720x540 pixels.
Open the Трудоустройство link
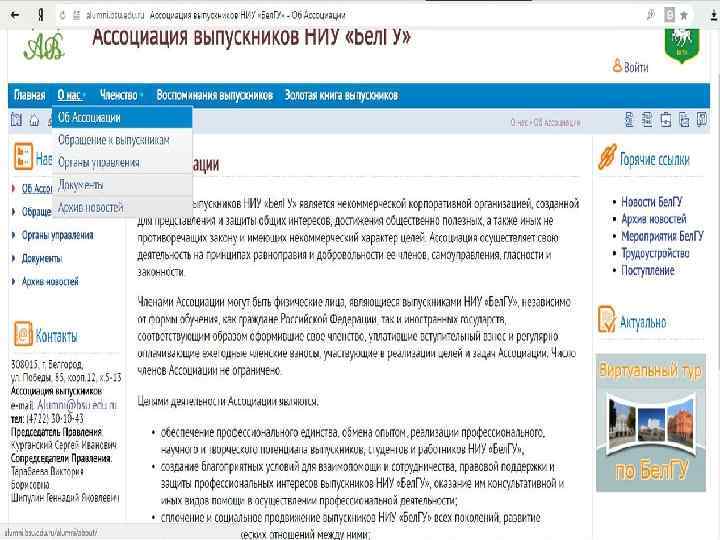point(655,253)
